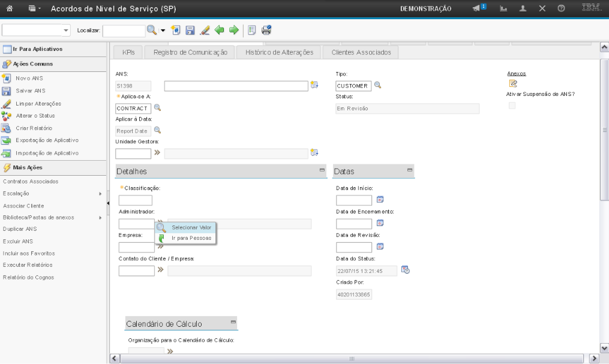This screenshot has width=609, height=364.
Task: Click the green Next Record arrow
Action: point(233,30)
